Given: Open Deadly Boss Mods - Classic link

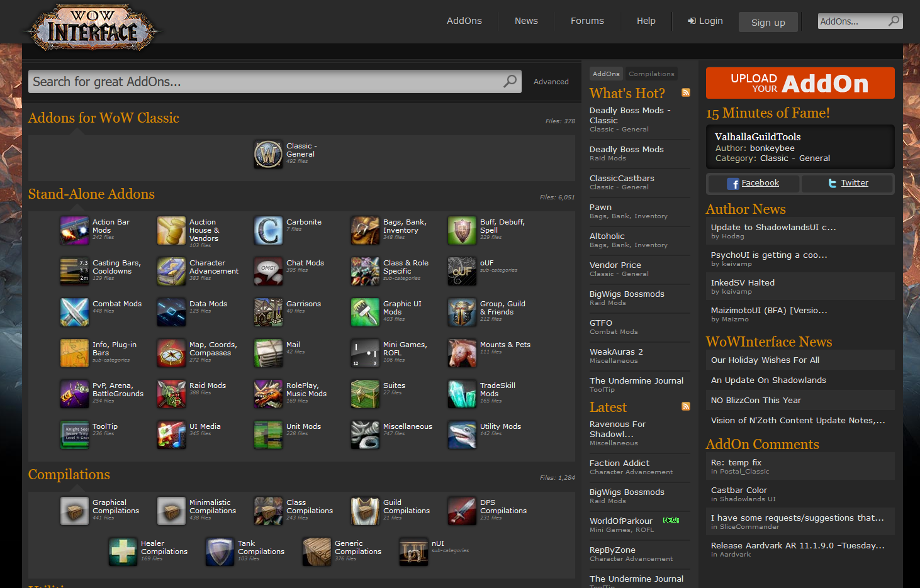Looking at the screenshot, I should coord(630,115).
